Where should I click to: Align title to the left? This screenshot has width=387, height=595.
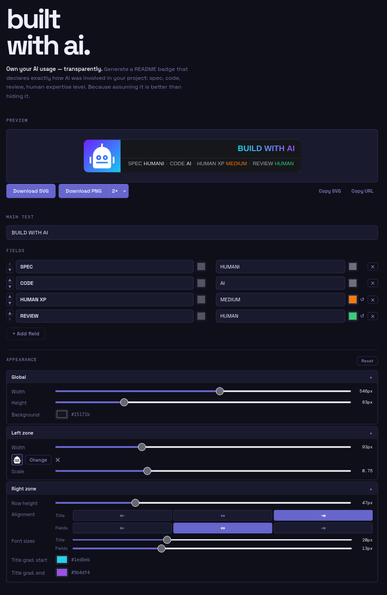point(122,515)
